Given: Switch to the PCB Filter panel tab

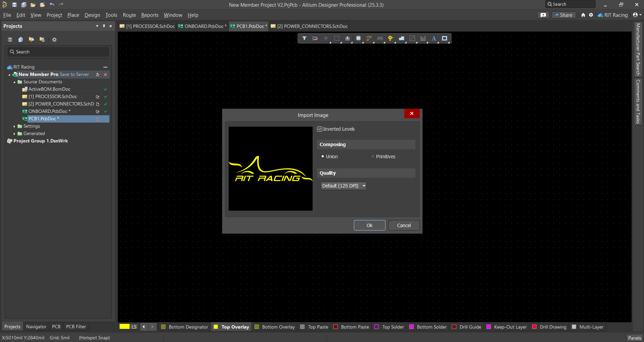Looking at the screenshot, I should tap(76, 327).
